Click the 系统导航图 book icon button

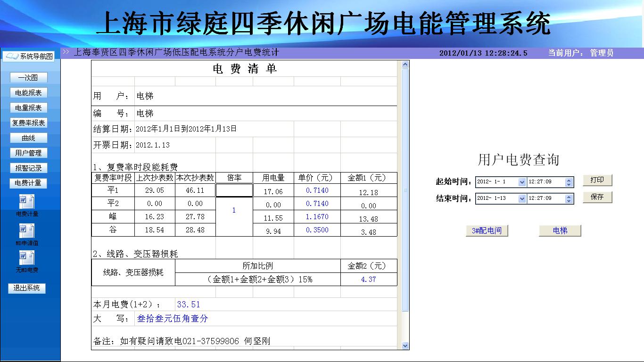click(29, 57)
